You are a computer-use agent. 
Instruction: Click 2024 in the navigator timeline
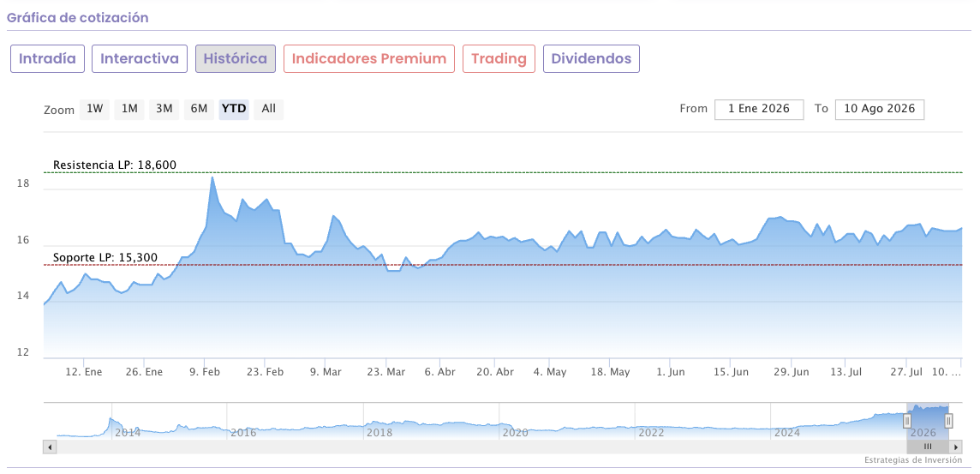pos(787,432)
